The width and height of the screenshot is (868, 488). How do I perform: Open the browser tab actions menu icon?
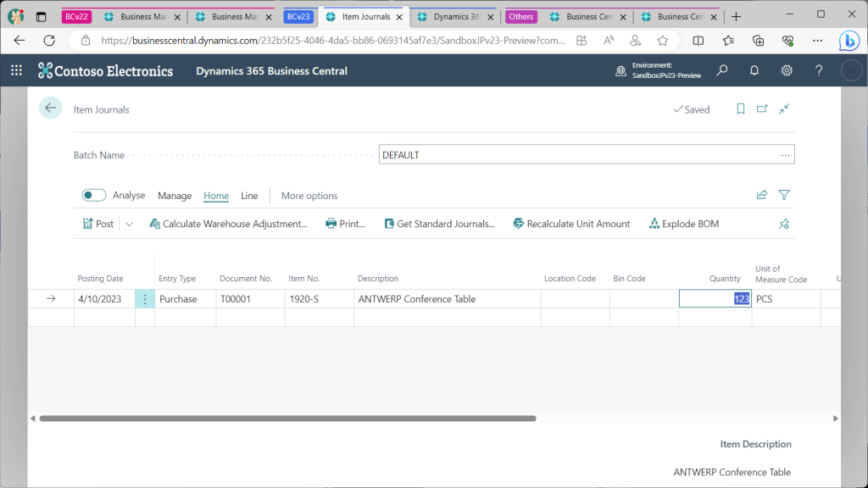click(x=41, y=17)
